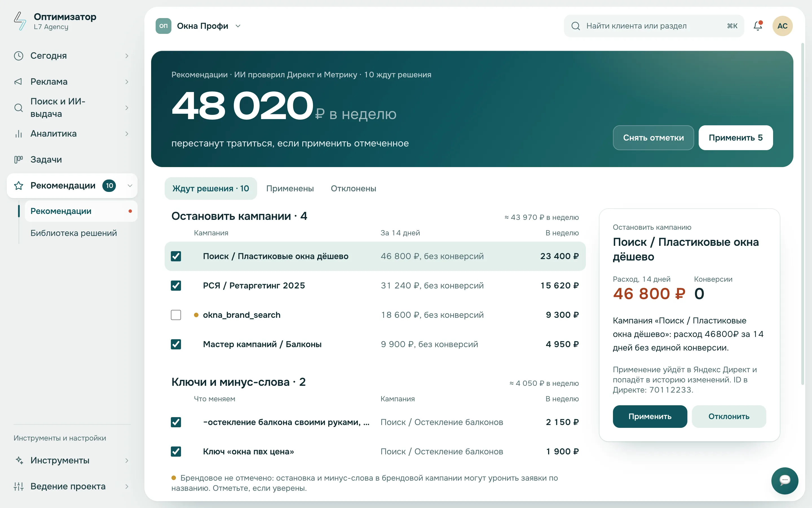Click the star icon beside Рекомендации
Screen dimensions: 812x508
[x=18, y=185]
